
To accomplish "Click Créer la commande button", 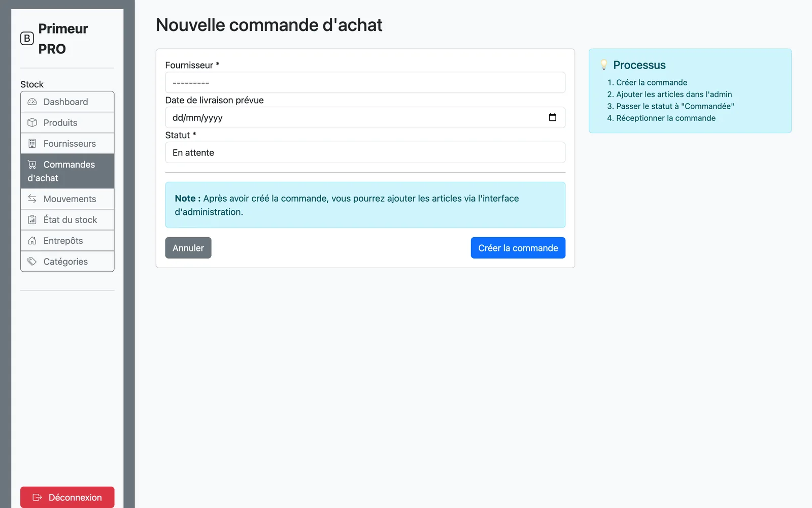I will [x=518, y=248].
